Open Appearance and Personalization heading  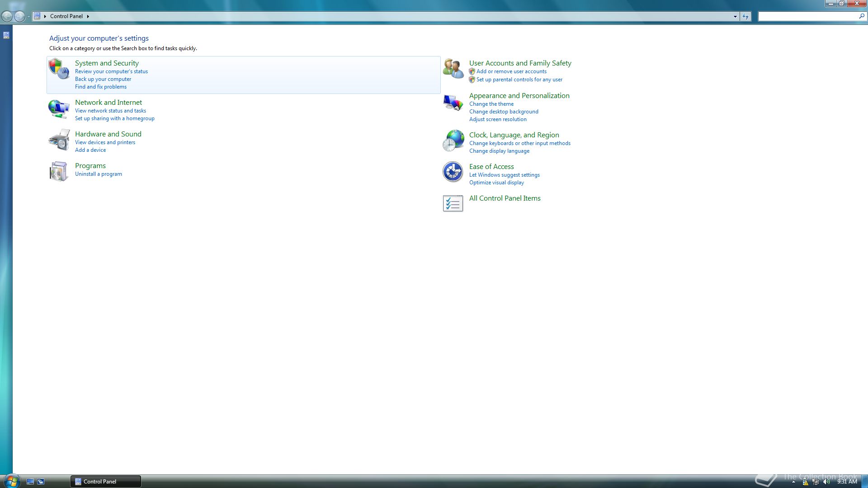(519, 96)
